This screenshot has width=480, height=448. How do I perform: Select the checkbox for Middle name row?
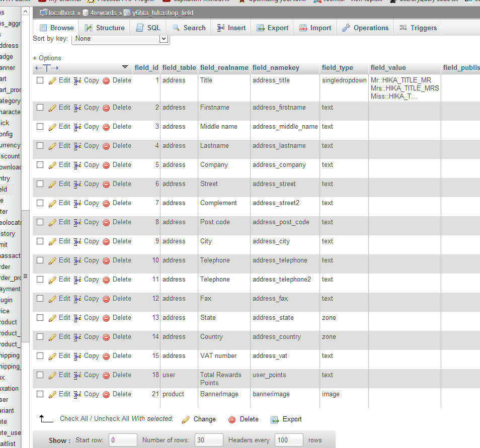(40, 126)
